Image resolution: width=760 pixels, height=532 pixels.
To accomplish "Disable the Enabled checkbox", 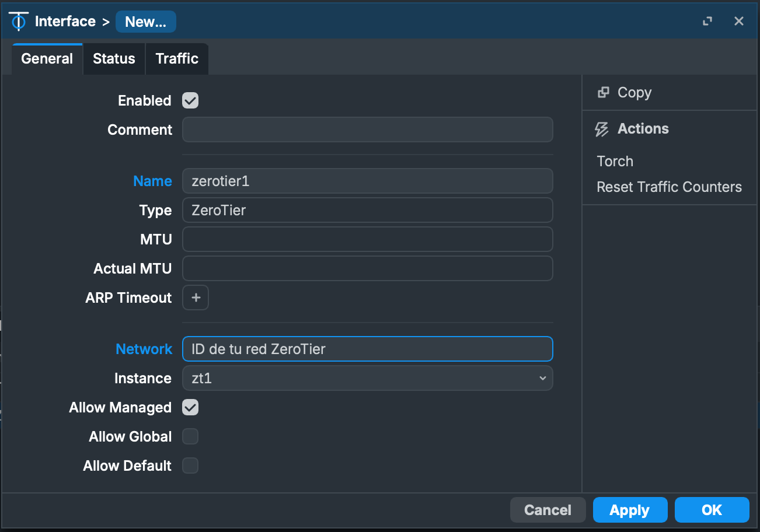I will pyautogui.click(x=190, y=100).
